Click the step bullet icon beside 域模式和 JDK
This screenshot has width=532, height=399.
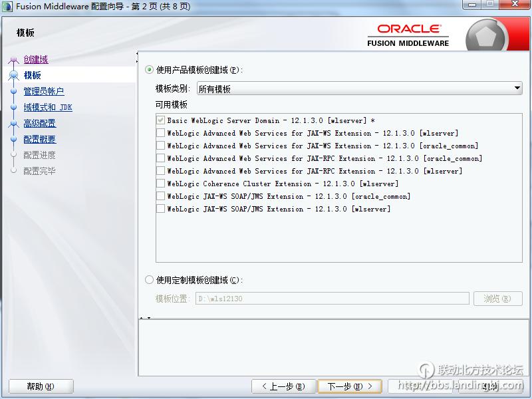pyautogui.click(x=13, y=107)
